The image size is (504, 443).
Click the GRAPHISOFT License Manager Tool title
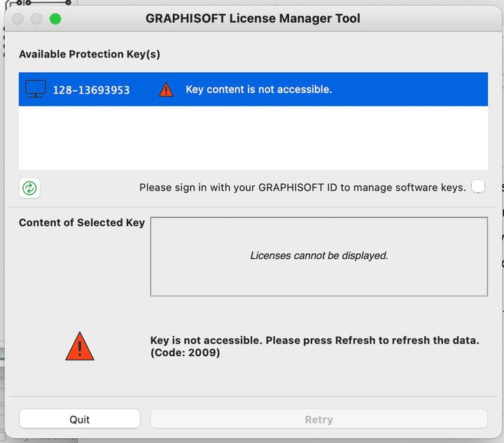pyautogui.click(x=253, y=18)
